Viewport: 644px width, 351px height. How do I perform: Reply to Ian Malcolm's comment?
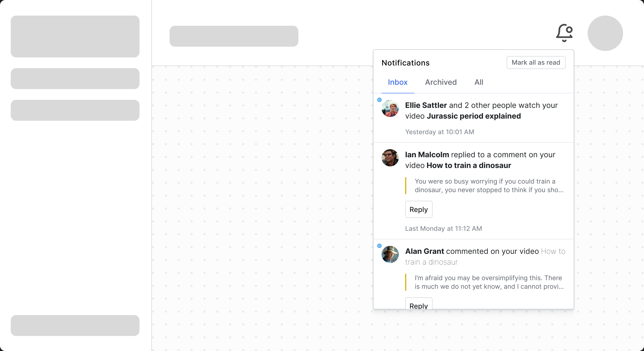(x=419, y=209)
